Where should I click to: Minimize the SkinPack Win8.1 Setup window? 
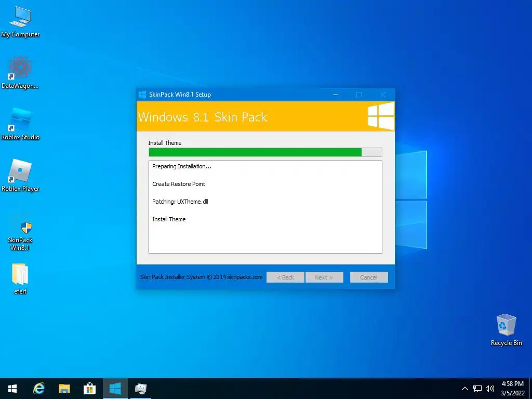pyautogui.click(x=336, y=95)
